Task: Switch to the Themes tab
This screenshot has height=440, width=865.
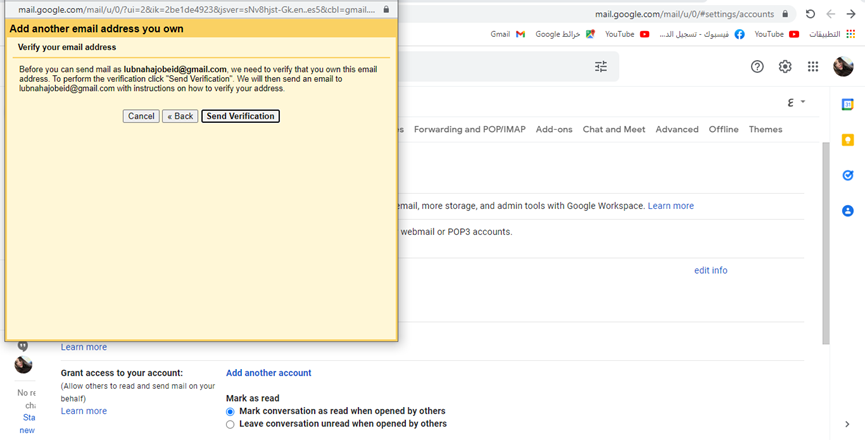Action: point(765,129)
